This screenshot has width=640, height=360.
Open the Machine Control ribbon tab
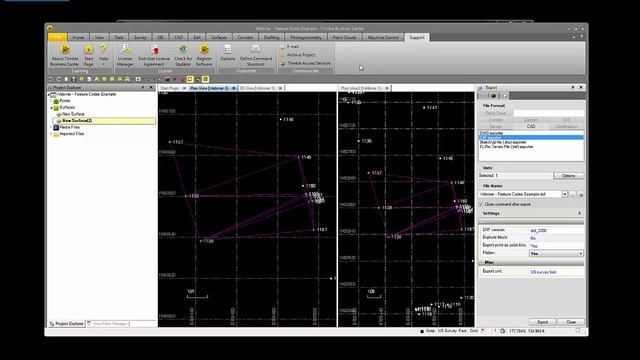(383, 37)
